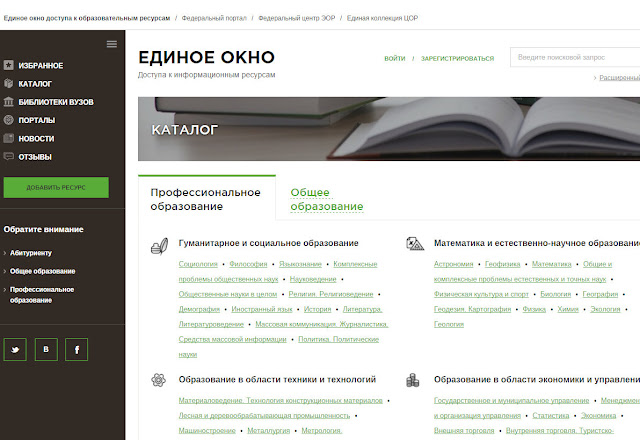Click the building icon beside Библиотеки вузов
640x440 pixels.
point(9,102)
